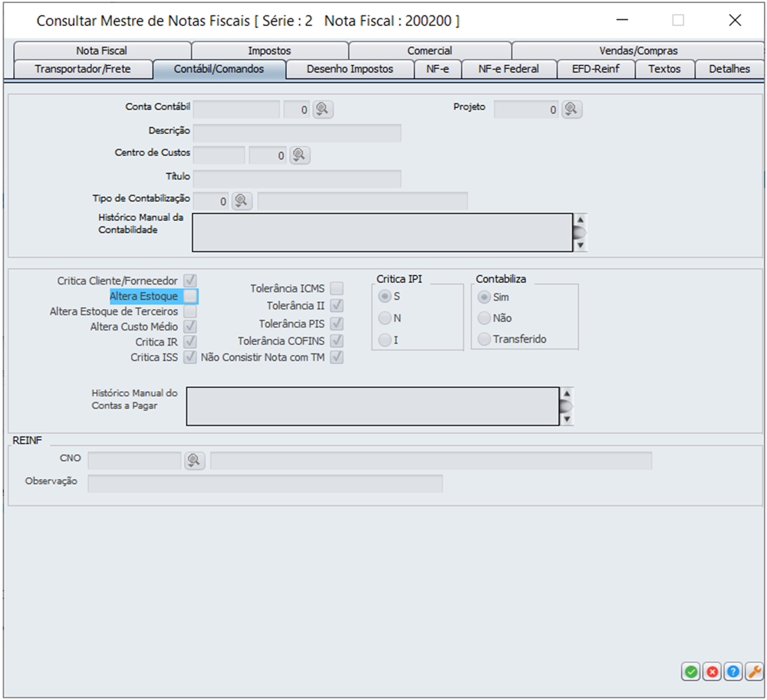Open Textos tab
Viewport: 767px width, 700px height.
click(664, 69)
